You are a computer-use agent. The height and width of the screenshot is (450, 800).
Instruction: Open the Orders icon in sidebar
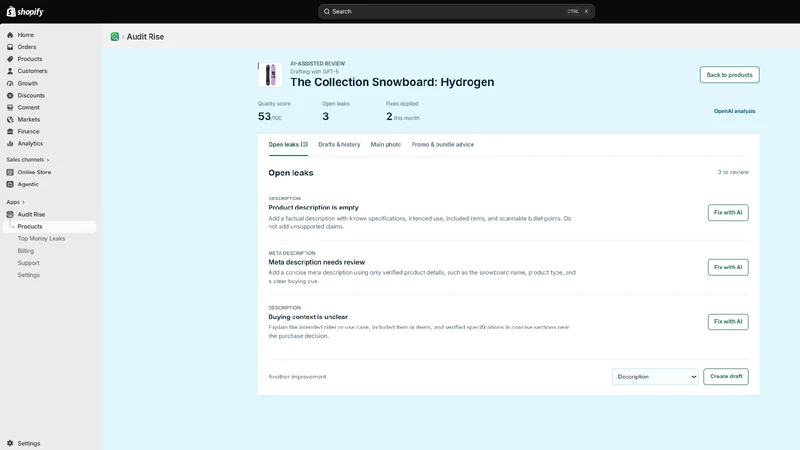(10, 47)
